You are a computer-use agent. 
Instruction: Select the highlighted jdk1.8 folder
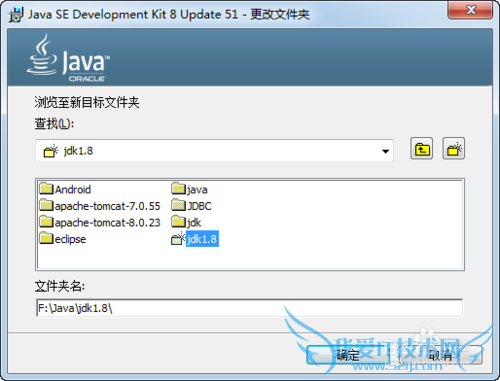[x=195, y=239]
